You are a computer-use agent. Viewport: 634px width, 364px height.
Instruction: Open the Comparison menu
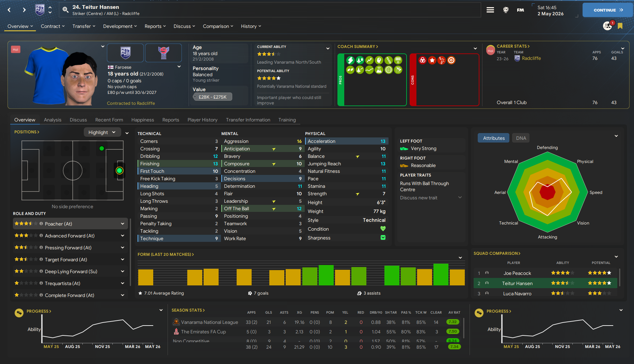tap(218, 26)
